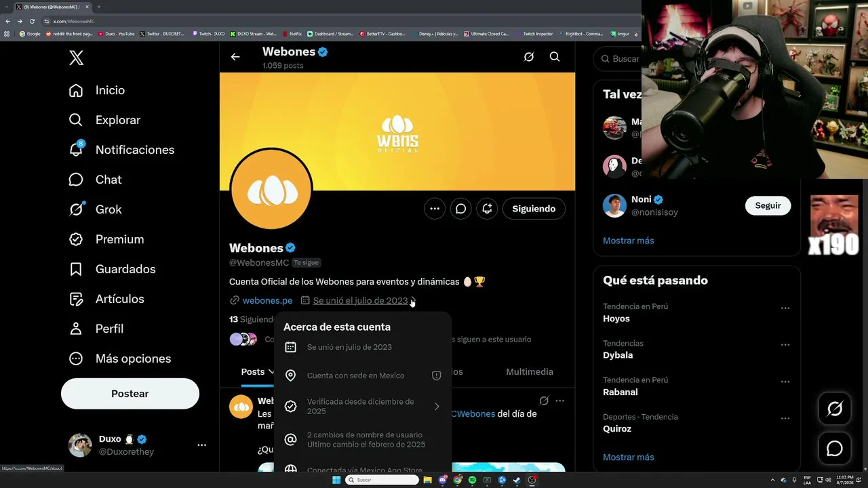Open the WBNS banner image
Image resolution: width=868 pixels, height=488 pixels.
(397, 131)
